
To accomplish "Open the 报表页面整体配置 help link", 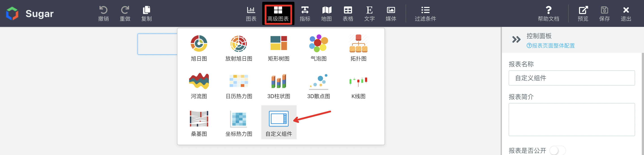I will [551, 46].
